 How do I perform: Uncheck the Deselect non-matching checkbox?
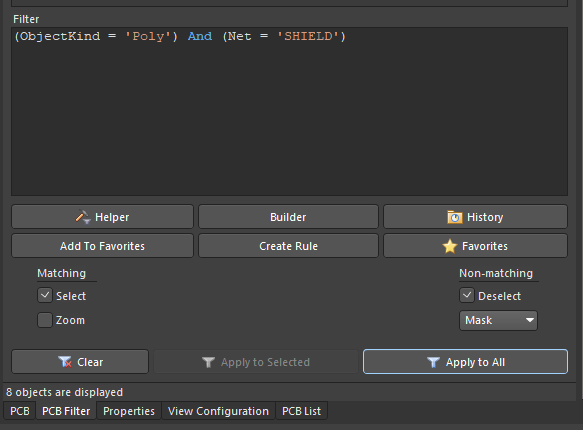pyautogui.click(x=467, y=295)
